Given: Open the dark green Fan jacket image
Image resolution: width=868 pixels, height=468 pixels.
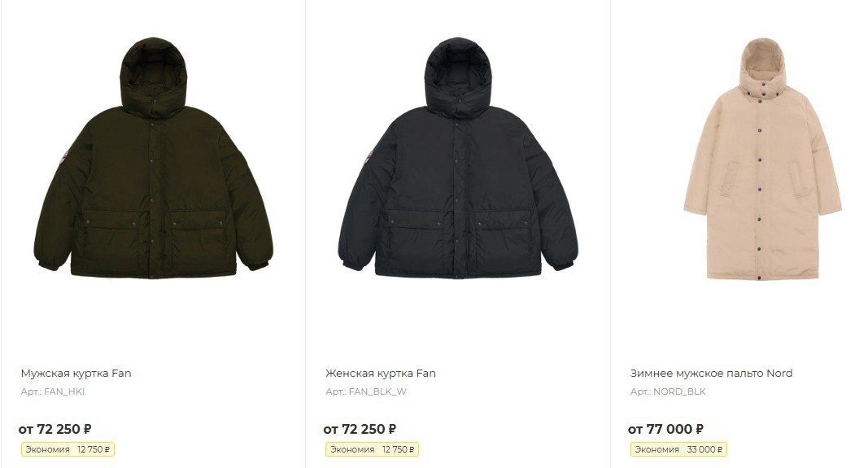Looking at the screenshot, I should click(x=153, y=159).
